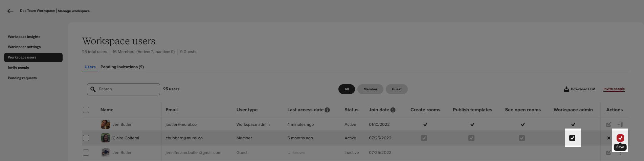Open the Users tab
This screenshot has width=644, height=161.
(x=90, y=67)
